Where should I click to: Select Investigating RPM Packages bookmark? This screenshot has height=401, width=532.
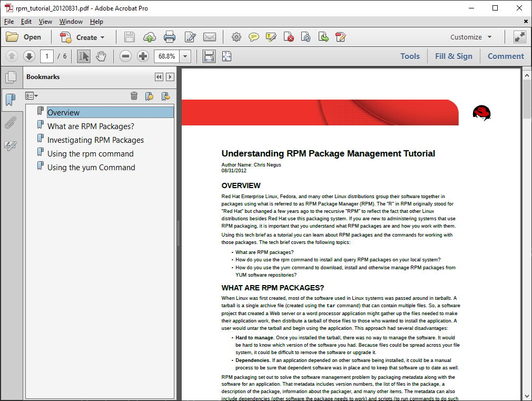[95, 140]
